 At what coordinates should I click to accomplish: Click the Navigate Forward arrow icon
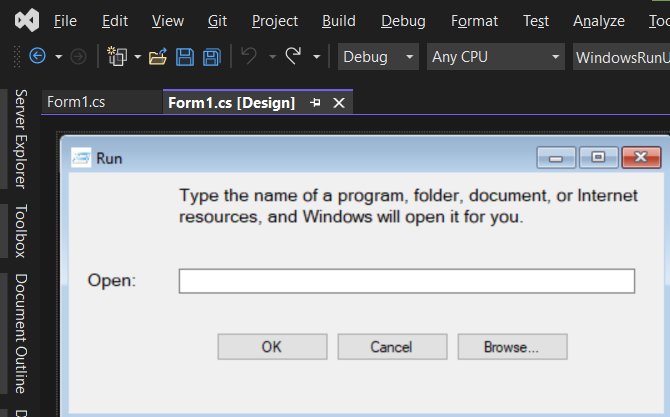78,56
